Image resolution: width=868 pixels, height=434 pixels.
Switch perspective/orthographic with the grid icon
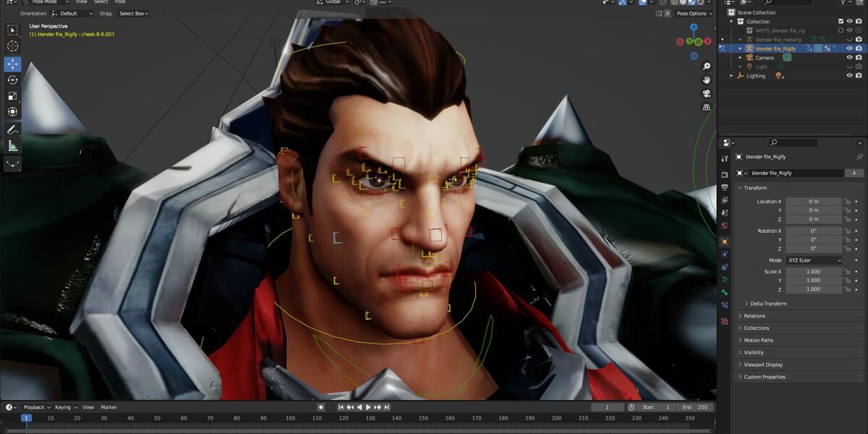point(706,108)
